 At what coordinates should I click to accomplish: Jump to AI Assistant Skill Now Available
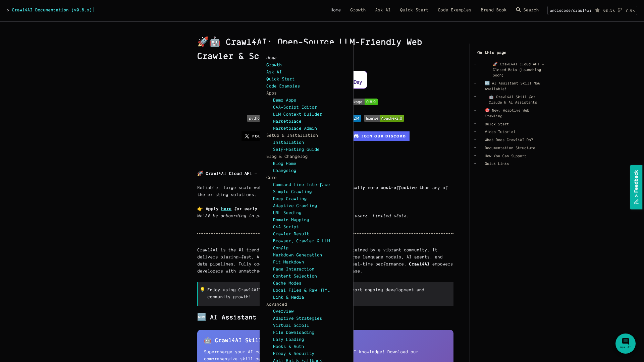click(513, 86)
